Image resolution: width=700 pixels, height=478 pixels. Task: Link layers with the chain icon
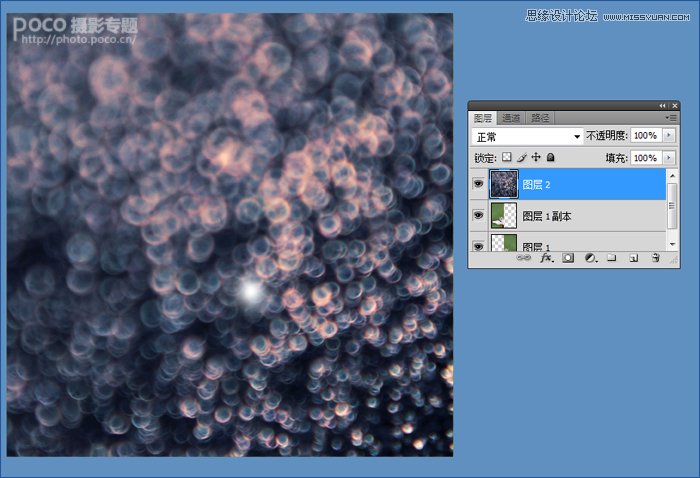[x=523, y=258]
